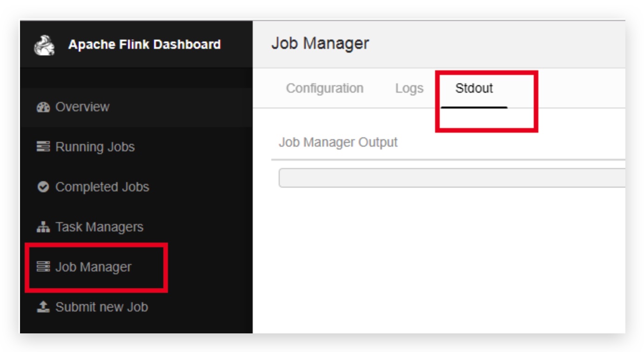Go to Overview in the sidebar

tap(82, 107)
